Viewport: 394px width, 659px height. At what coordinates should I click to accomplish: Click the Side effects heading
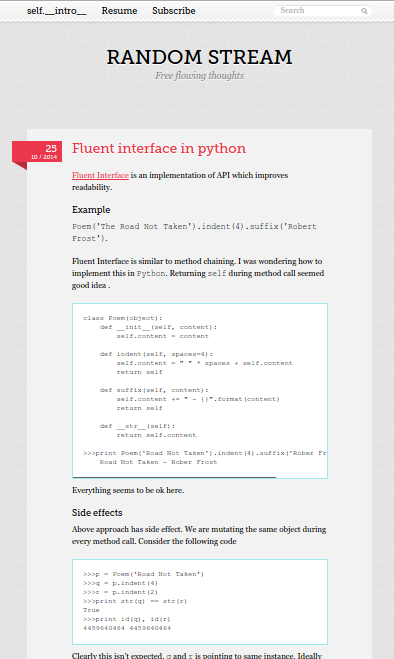point(97,513)
